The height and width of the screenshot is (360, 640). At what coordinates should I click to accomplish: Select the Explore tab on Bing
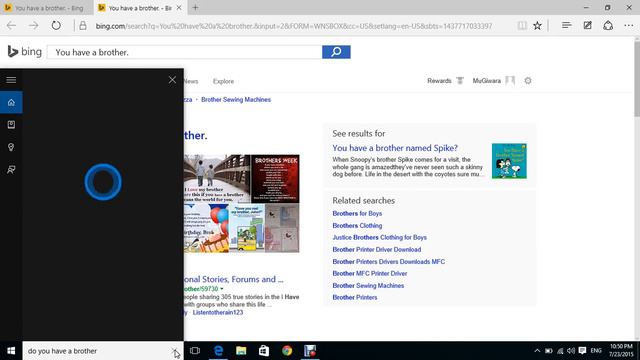click(223, 81)
